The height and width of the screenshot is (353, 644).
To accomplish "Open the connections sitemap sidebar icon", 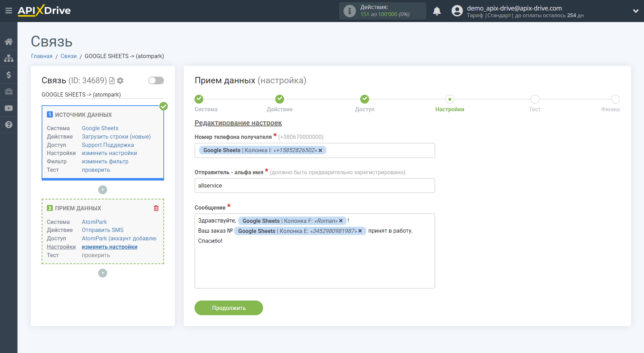I will click(x=9, y=58).
